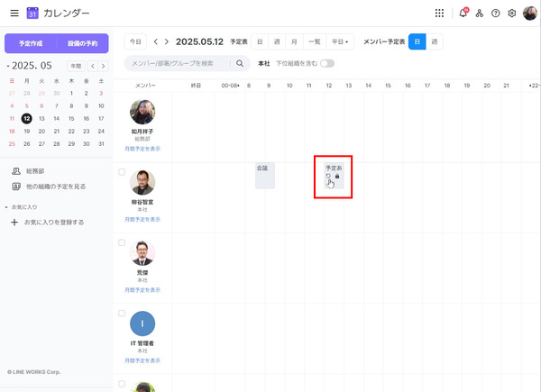
Task: Click 他の組織の予定を見る link
Action: (x=56, y=187)
